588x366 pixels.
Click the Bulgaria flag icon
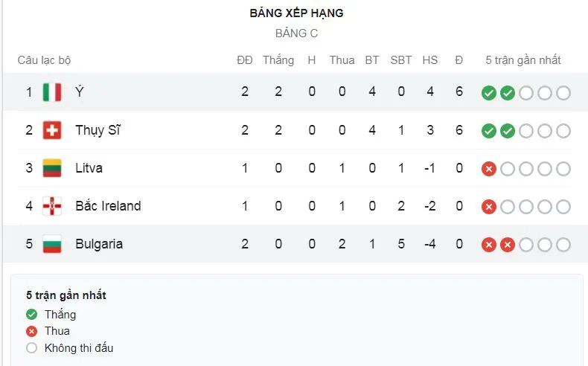[51, 244]
